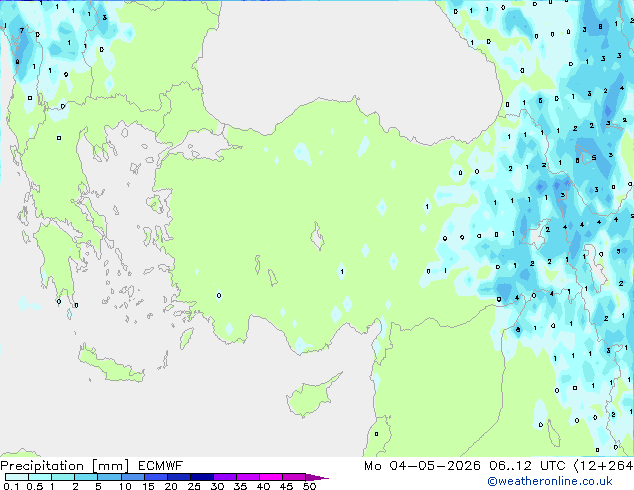
Task: Click the 15–20 mm legend color swatch
Action: 155,477
